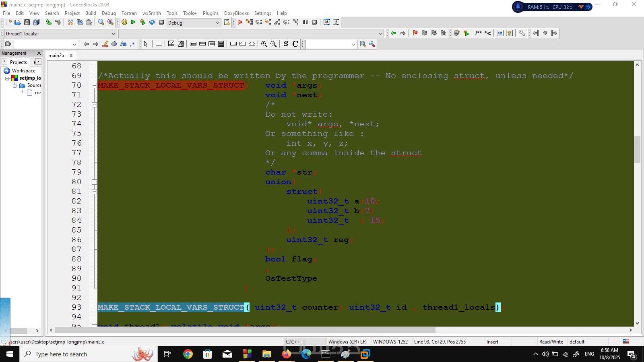The width and height of the screenshot is (644, 362).
Task: Collapse the code fold at line 70
Action: [x=94, y=85]
